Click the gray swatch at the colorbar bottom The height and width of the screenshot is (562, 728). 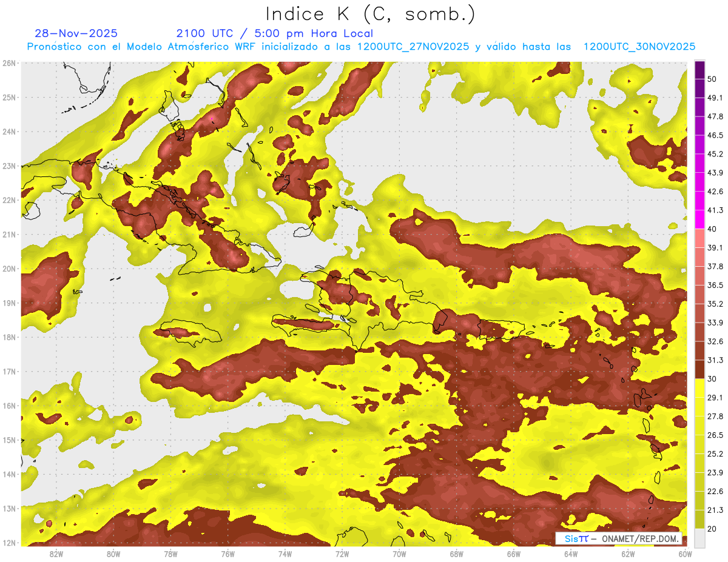[x=699, y=537]
